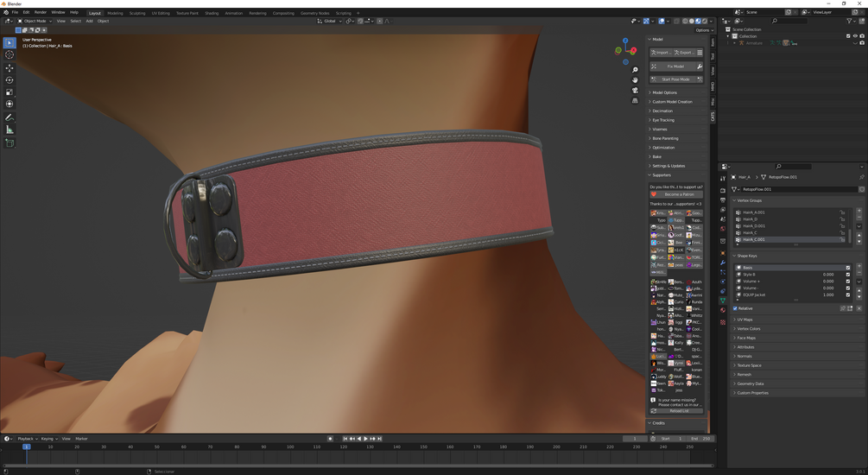
Task: Open the Object Mode dropdown
Action: click(35, 21)
